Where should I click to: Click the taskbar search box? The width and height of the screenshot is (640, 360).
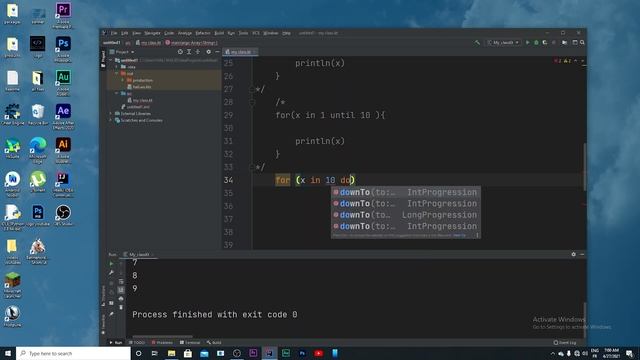73,353
